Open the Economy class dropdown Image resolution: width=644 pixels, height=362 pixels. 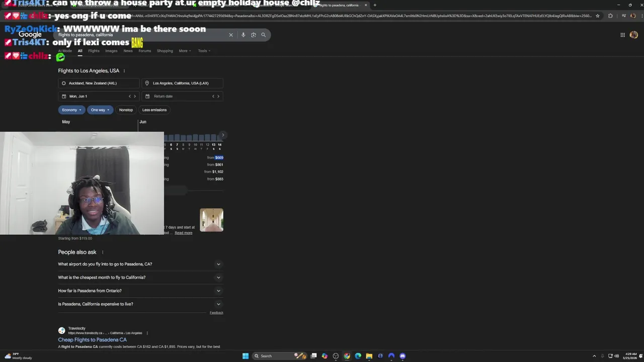click(71, 110)
